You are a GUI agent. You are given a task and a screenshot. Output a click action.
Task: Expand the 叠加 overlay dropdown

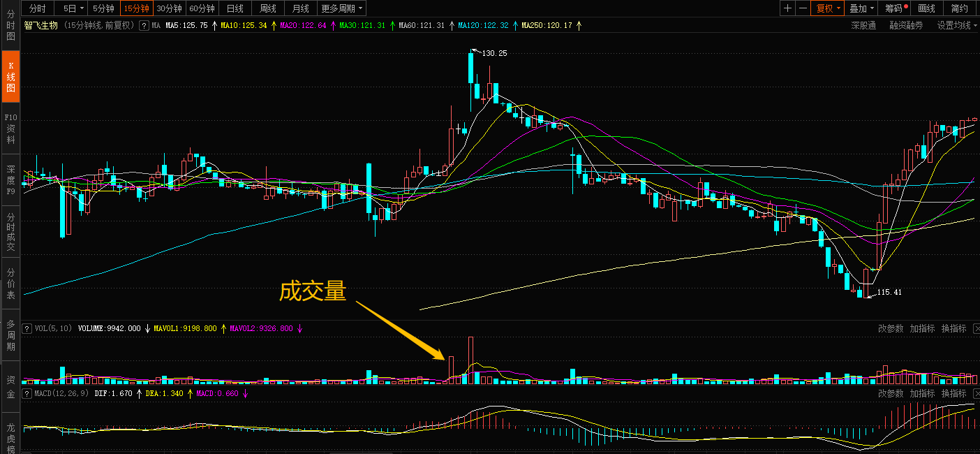pos(862,8)
